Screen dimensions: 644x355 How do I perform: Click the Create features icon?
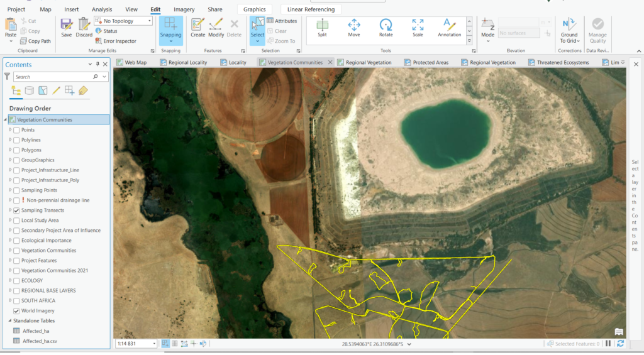coord(197,25)
